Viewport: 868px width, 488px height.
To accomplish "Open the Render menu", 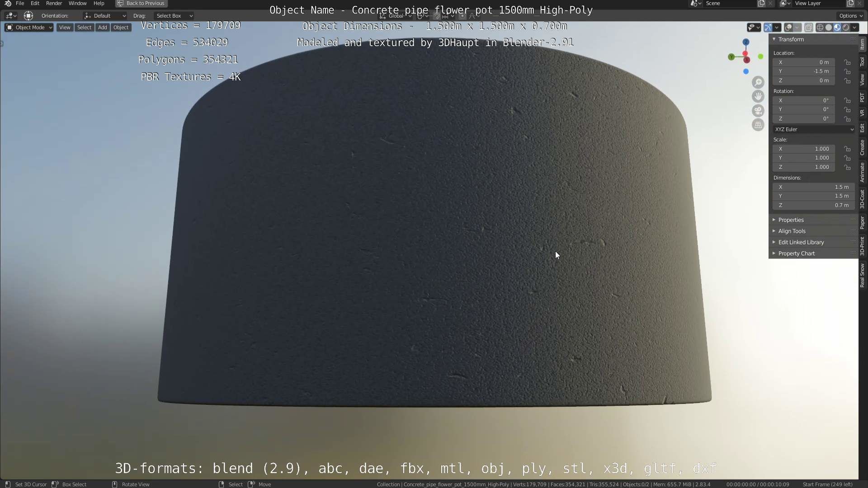I will 54,4.
